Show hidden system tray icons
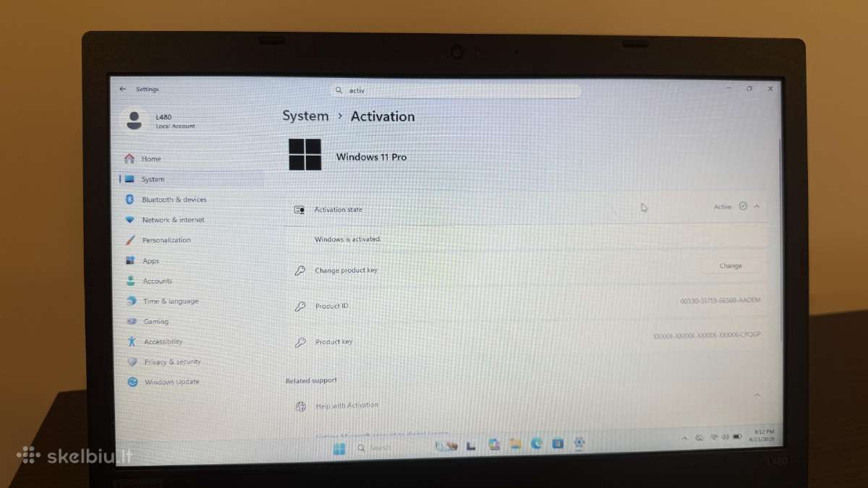The width and height of the screenshot is (868, 488). 684,438
